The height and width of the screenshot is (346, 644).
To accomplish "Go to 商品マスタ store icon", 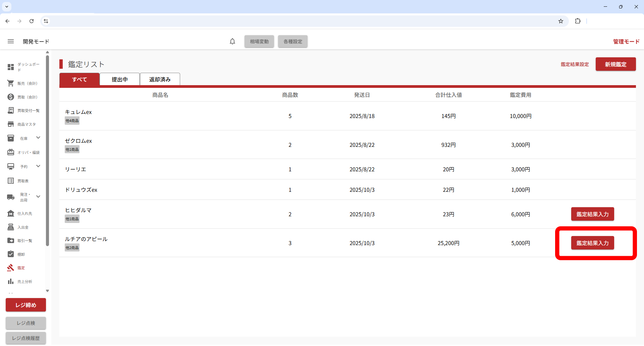I will 11,124.
